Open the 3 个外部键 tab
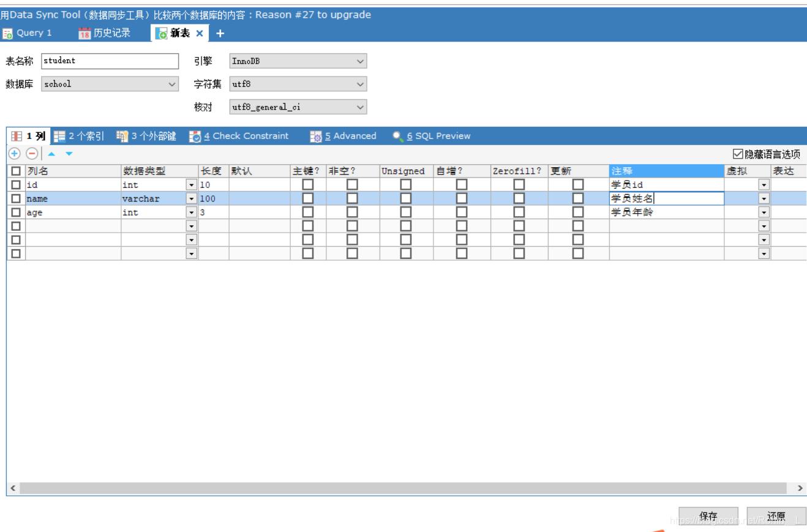This screenshot has width=807, height=532. (146, 136)
